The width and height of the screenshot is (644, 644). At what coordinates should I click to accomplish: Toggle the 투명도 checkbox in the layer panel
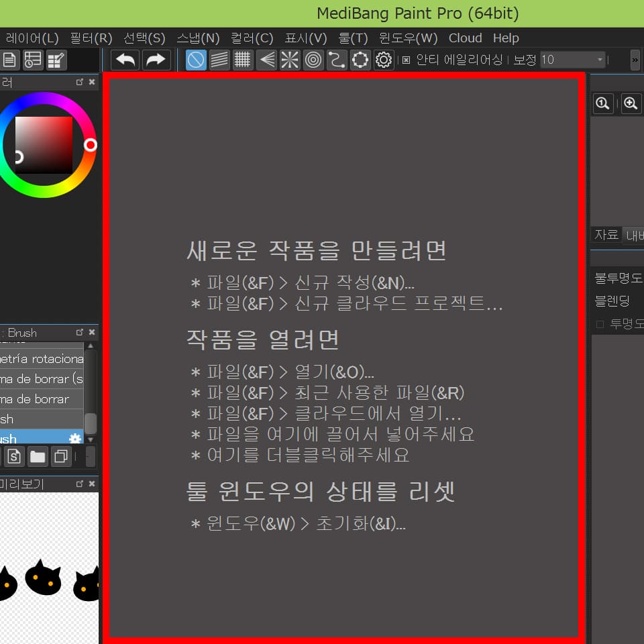(600, 325)
